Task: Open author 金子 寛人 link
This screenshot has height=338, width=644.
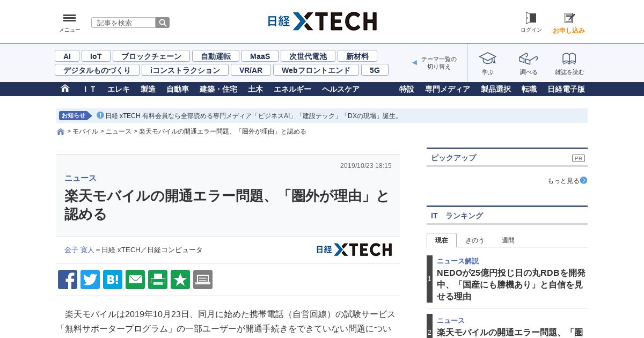Action: pyautogui.click(x=79, y=249)
